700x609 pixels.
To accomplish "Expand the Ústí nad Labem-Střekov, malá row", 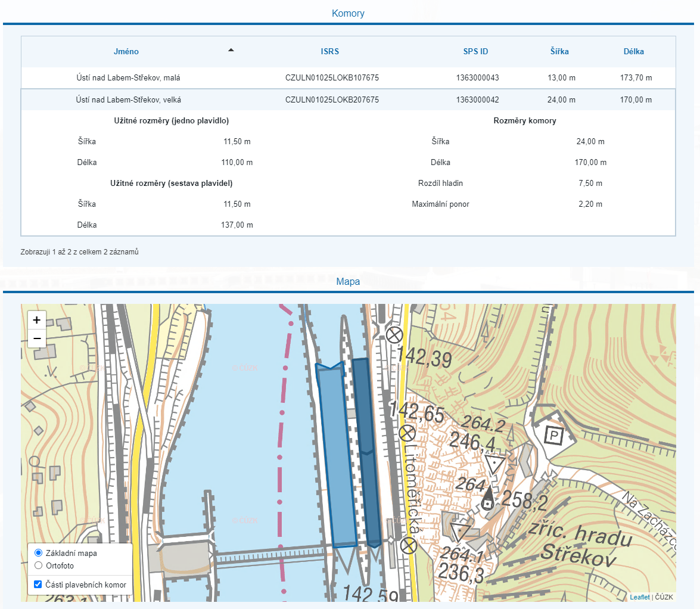I will (128, 78).
